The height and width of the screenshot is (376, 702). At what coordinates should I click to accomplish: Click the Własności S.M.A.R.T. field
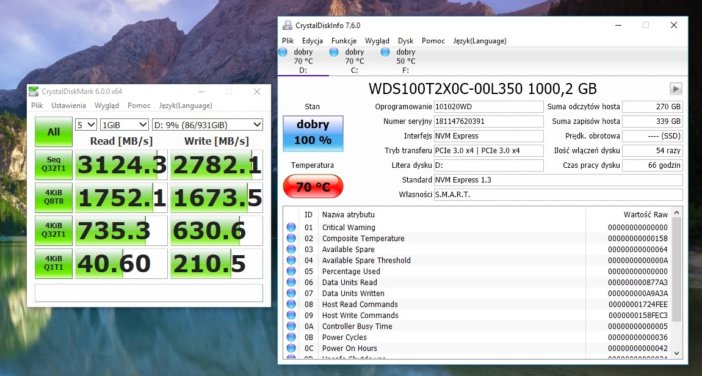click(x=558, y=195)
